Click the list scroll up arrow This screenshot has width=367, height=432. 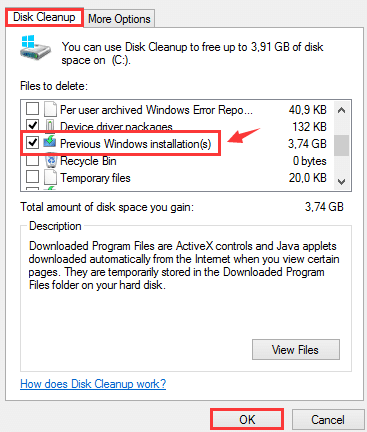coord(341,110)
